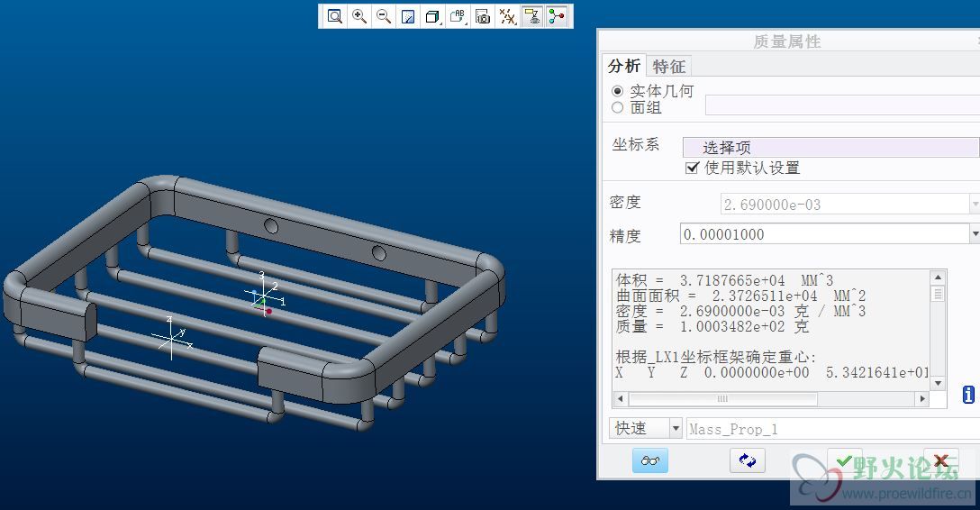Screen dimensions: 980x510
Task: Click the results scroll down arrow
Action: tap(938, 383)
